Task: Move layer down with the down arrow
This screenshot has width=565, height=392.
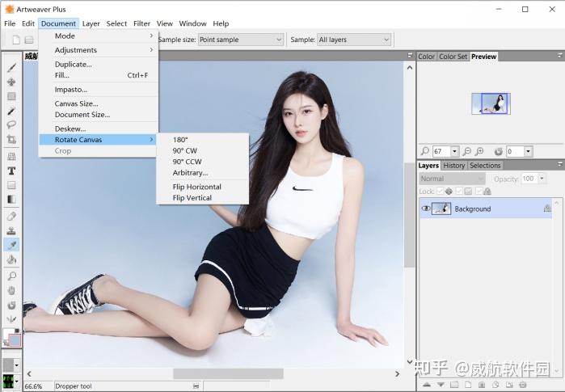Action: click(x=441, y=385)
